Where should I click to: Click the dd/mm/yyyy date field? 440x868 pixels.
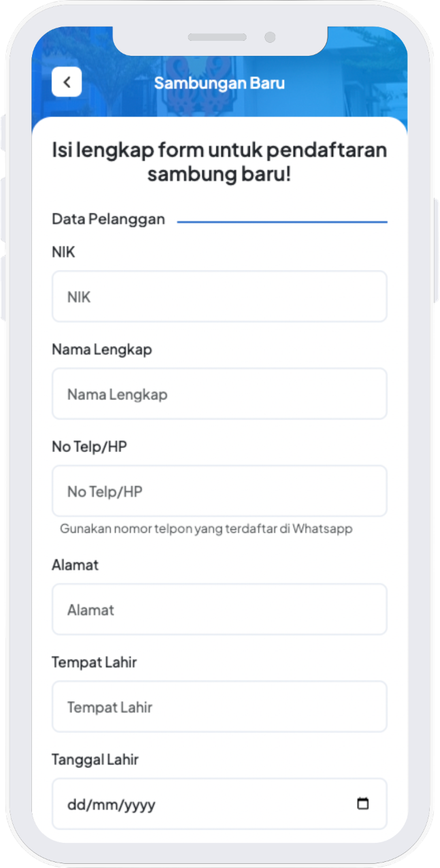coord(204,804)
